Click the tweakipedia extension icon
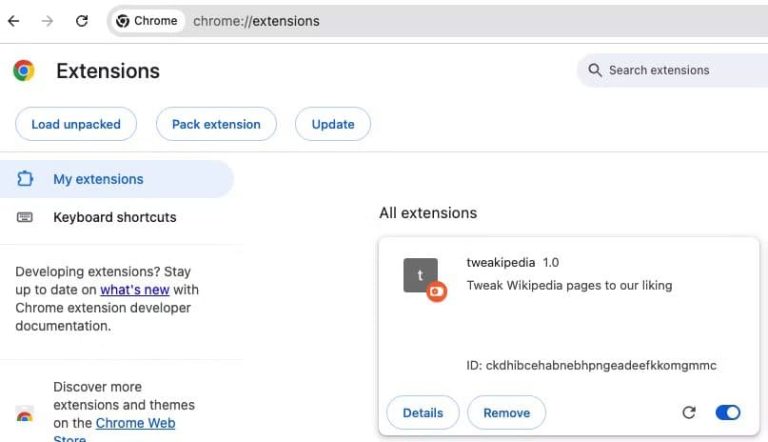Screen dimensions: 768x442 pyautogui.click(x=420, y=275)
